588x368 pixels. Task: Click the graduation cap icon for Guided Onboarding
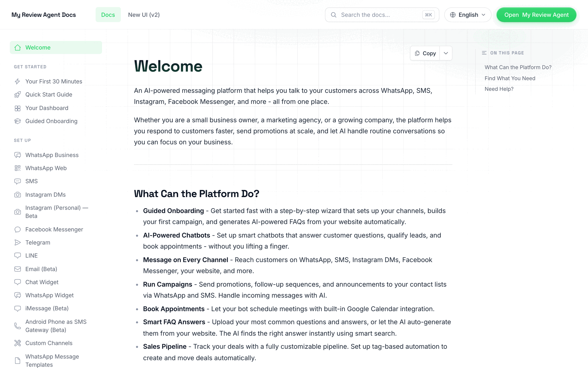[x=18, y=121]
